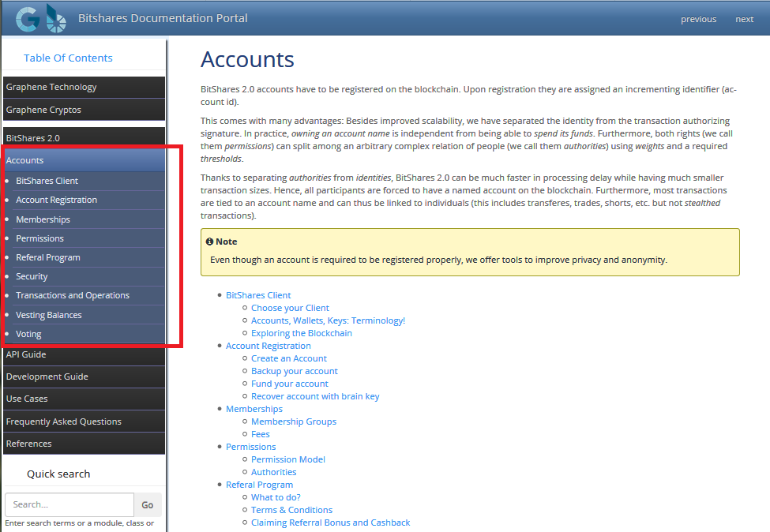Open Transactions and Operations sidebar entry
The width and height of the screenshot is (770, 532).
(73, 295)
